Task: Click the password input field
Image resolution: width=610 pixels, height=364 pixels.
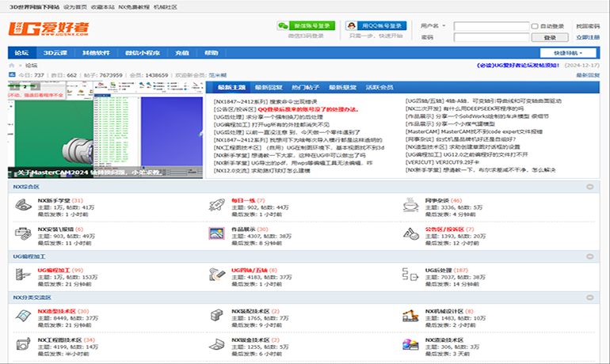Action: [x=491, y=37]
